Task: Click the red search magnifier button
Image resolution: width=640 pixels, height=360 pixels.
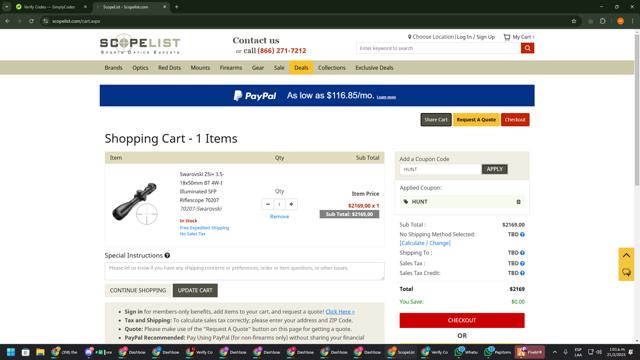Action: coord(527,48)
